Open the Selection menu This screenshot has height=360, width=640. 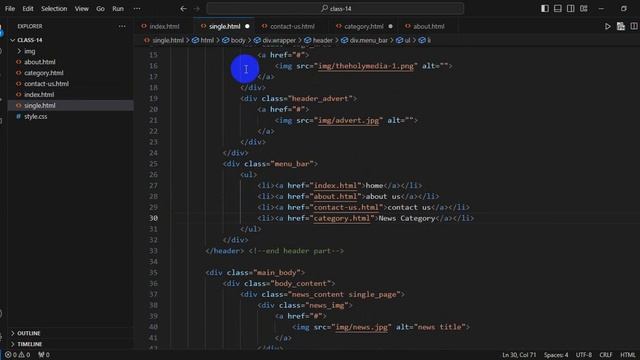tap(54, 8)
